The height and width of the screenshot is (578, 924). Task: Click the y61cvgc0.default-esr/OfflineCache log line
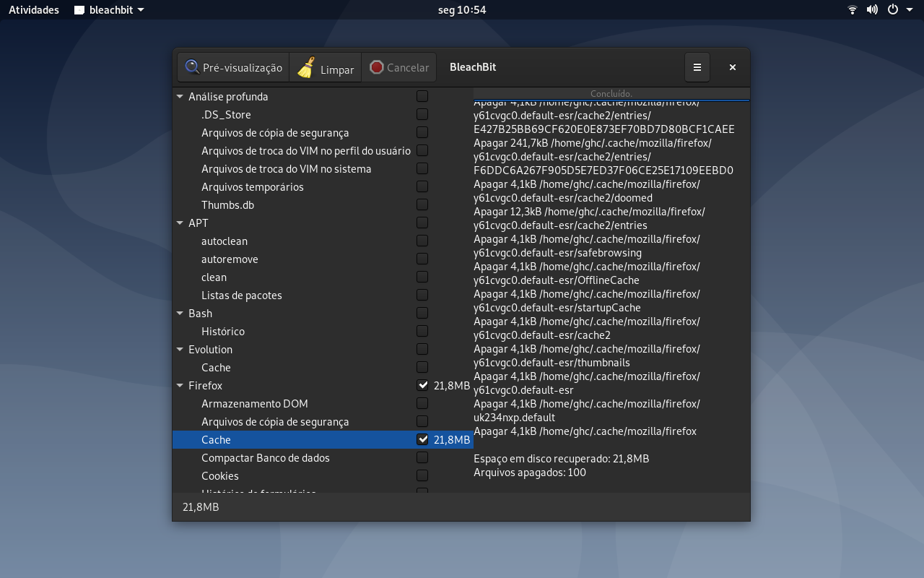point(557,280)
